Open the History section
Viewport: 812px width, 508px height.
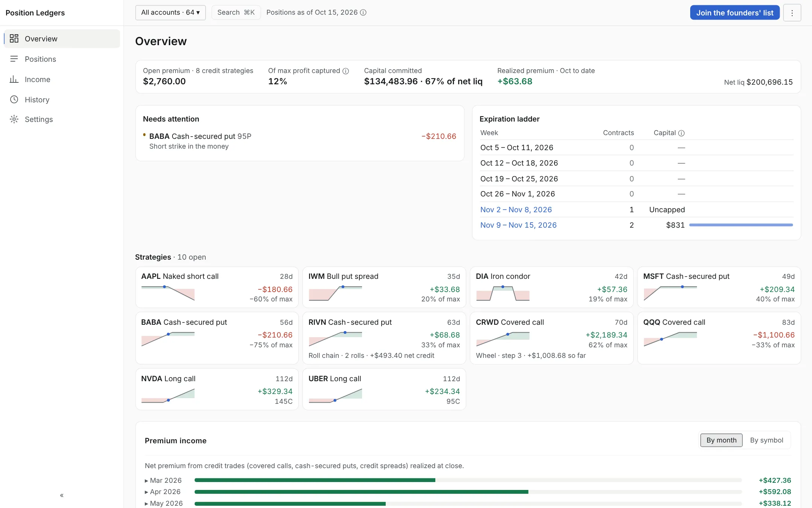[x=62, y=99]
